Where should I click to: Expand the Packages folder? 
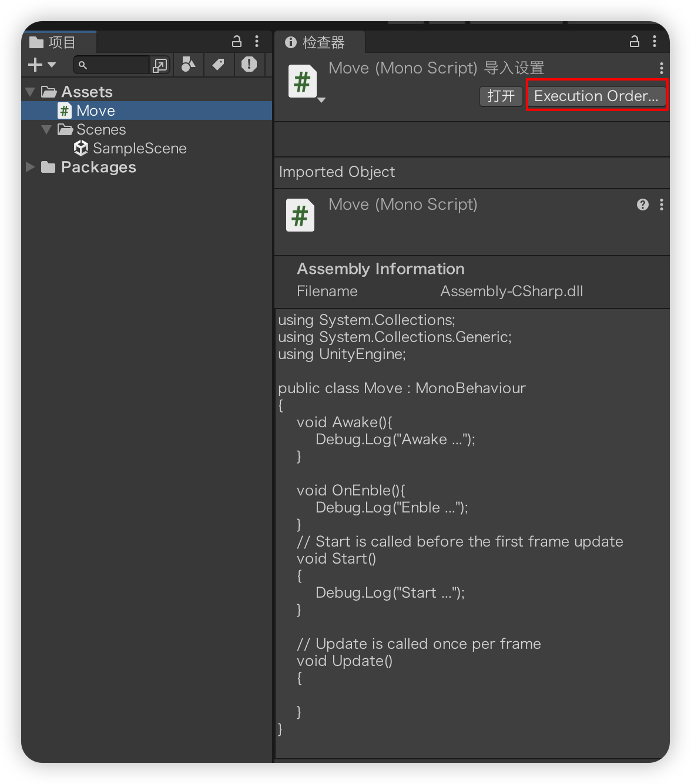31,167
